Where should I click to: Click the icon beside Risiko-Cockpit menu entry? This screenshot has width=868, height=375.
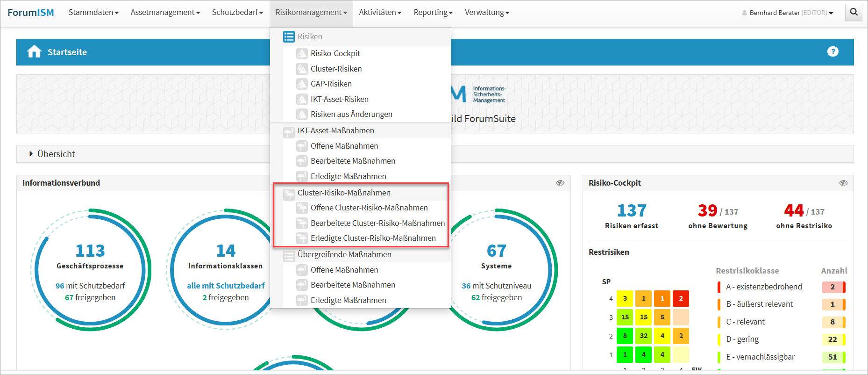click(x=302, y=54)
